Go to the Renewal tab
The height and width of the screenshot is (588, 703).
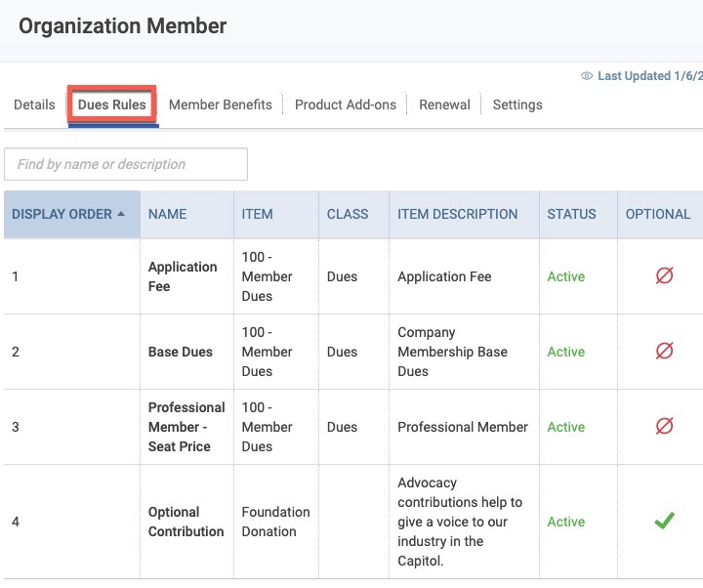pyautogui.click(x=444, y=105)
